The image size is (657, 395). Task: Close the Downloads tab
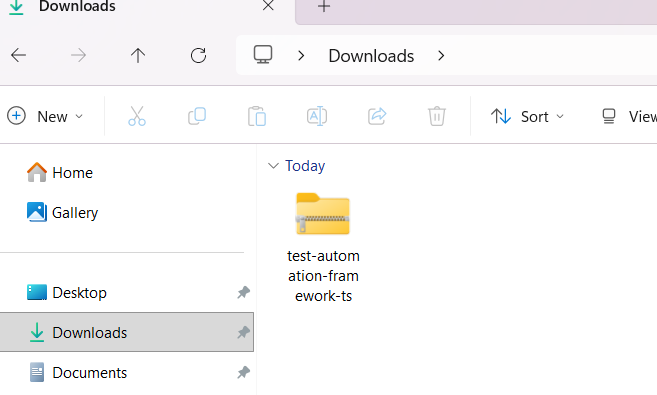(x=268, y=6)
